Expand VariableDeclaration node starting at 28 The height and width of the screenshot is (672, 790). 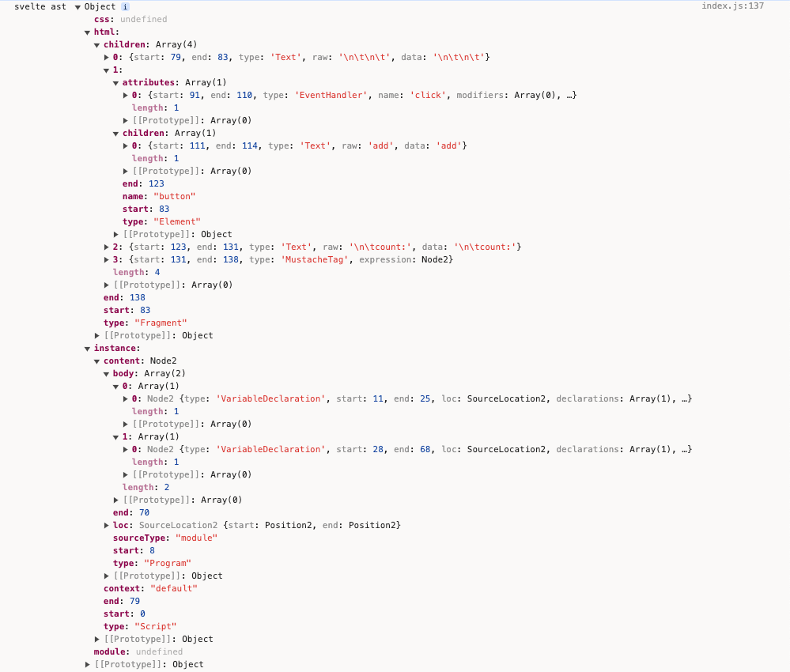point(126,450)
